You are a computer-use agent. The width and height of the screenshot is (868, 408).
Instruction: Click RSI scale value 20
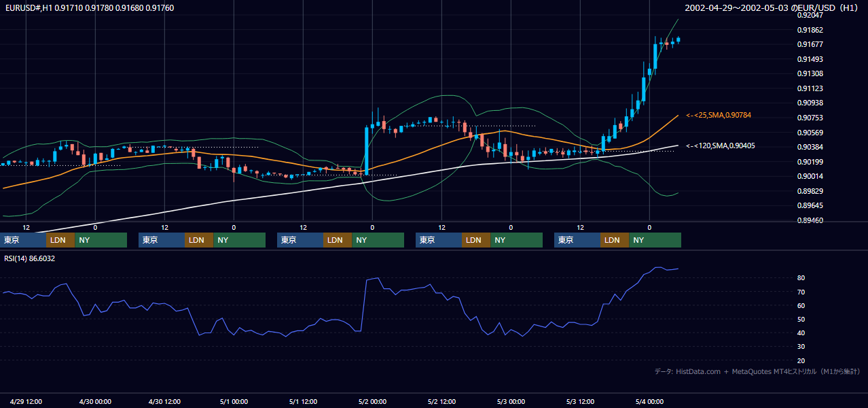[801, 360]
